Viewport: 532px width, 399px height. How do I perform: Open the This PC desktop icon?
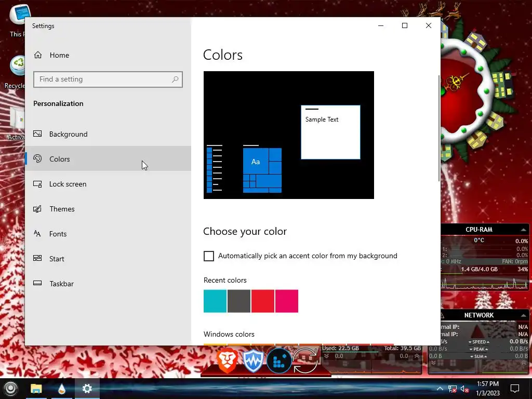point(18,20)
